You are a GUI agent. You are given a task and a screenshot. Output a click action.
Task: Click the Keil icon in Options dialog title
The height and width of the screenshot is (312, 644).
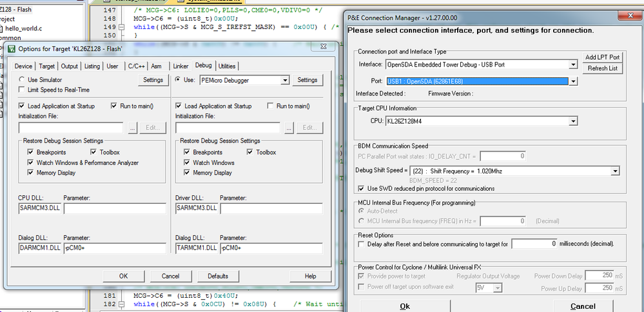tap(12, 49)
